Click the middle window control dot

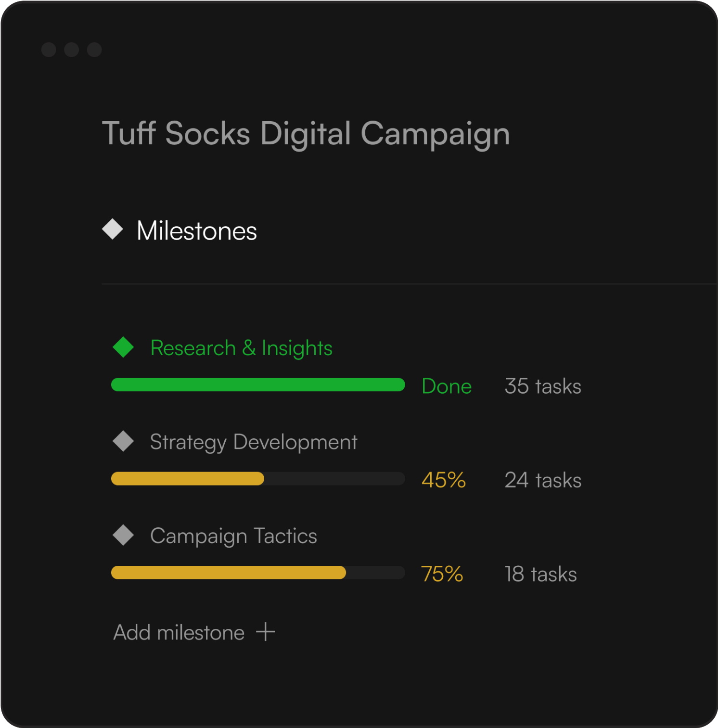tap(71, 50)
